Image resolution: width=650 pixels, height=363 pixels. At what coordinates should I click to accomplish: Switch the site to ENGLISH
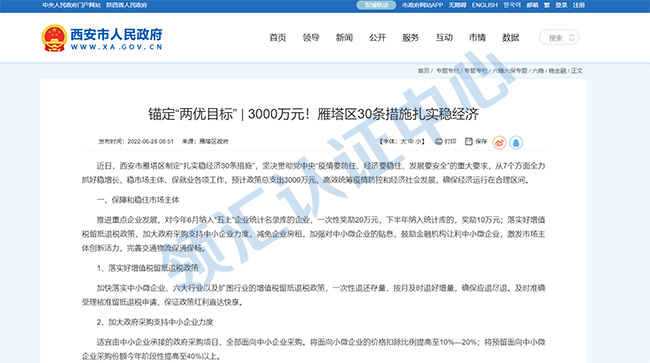click(485, 5)
